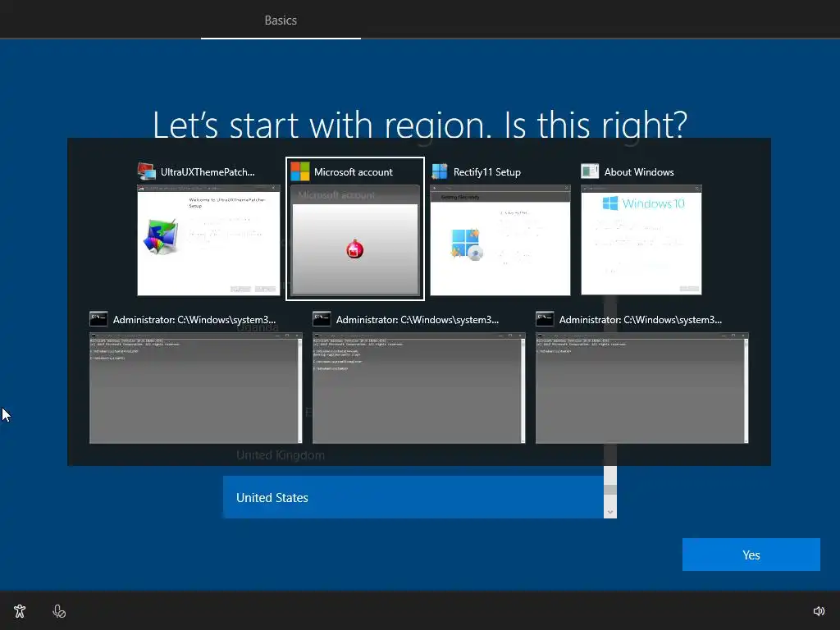Click the 'Microsoft account' window title text

click(353, 172)
